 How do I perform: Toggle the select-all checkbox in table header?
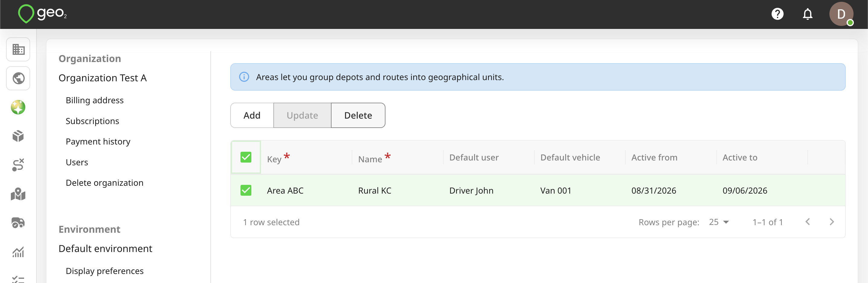[x=246, y=157]
